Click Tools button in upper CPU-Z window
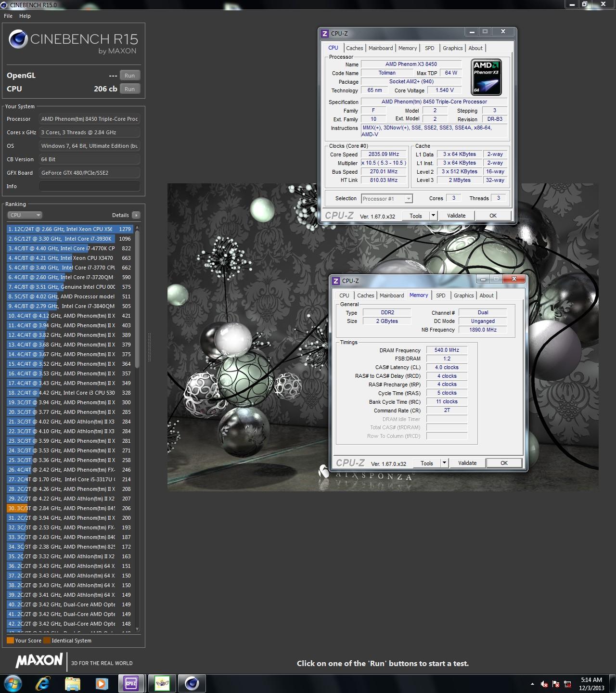The image size is (616, 693). pyautogui.click(x=416, y=216)
